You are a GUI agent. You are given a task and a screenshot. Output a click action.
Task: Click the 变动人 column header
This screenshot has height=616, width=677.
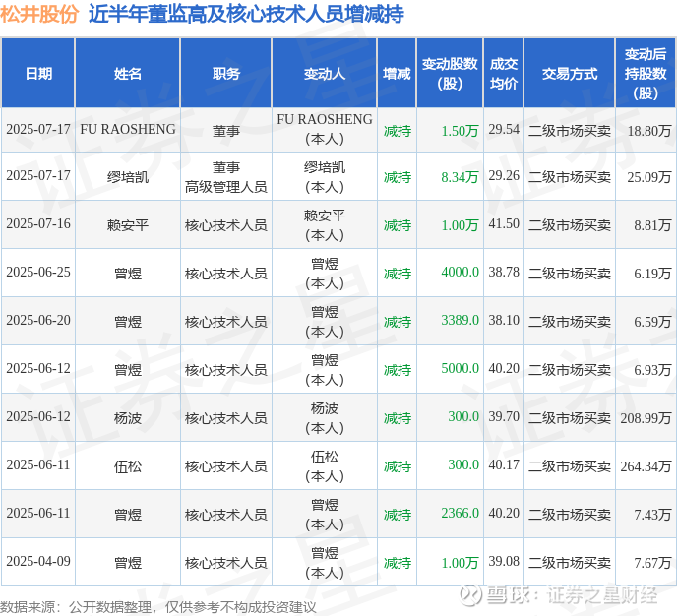click(x=325, y=74)
